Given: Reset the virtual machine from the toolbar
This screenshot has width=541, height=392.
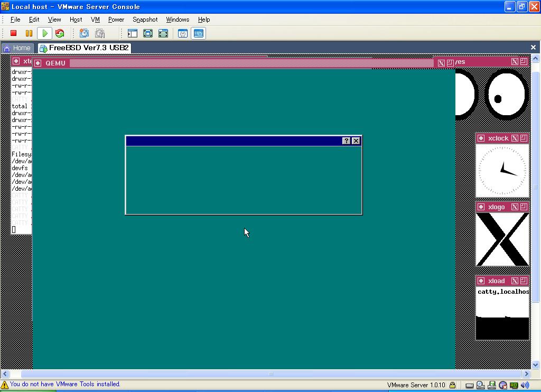Looking at the screenshot, I should coord(60,33).
